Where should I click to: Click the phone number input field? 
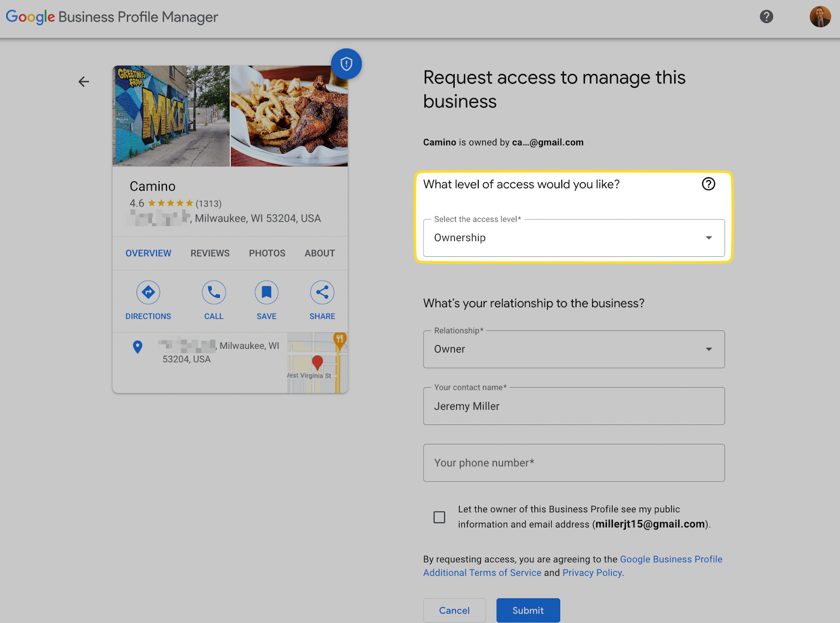[574, 463]
